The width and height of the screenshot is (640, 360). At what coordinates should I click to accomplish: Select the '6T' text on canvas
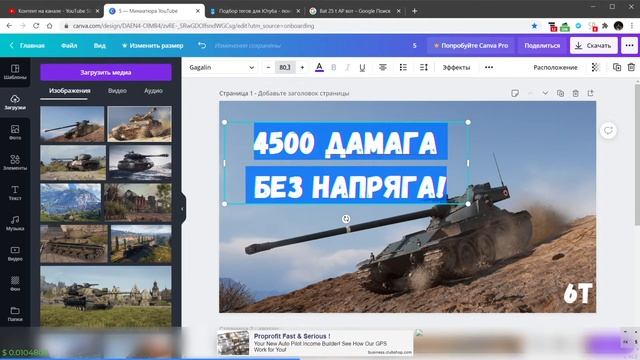point(578,293)
